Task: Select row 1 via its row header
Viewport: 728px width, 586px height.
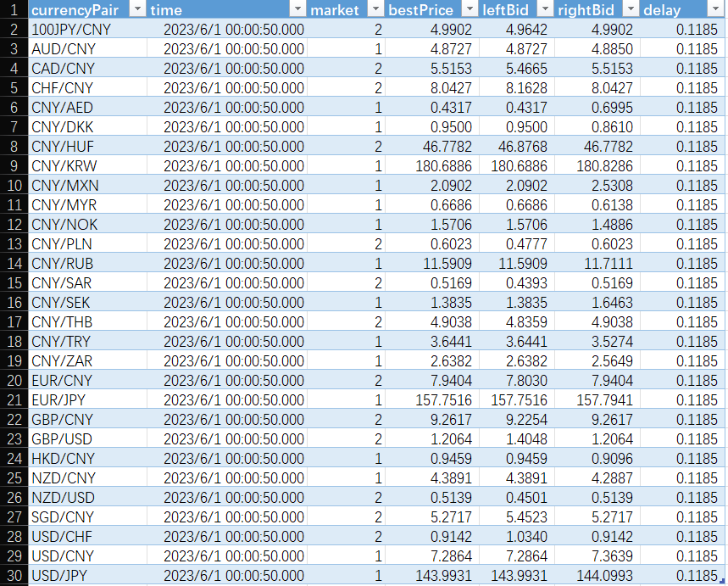Action: (14, 10)
